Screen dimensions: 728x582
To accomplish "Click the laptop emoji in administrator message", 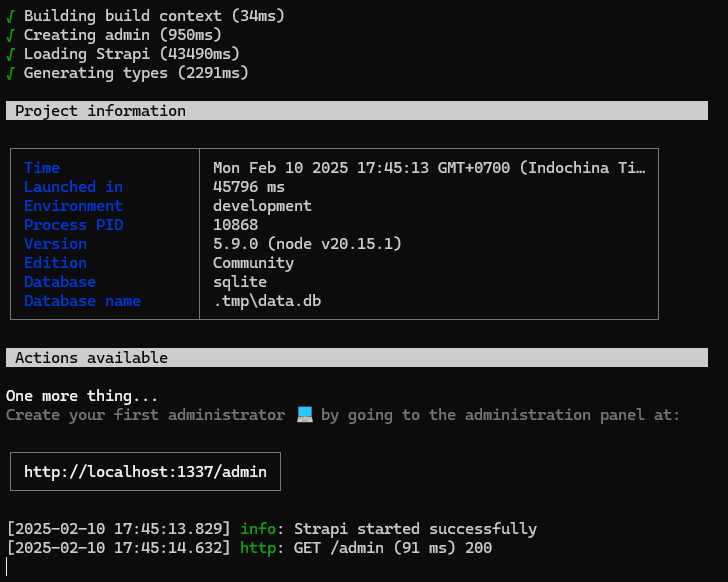I will [305, 415].
